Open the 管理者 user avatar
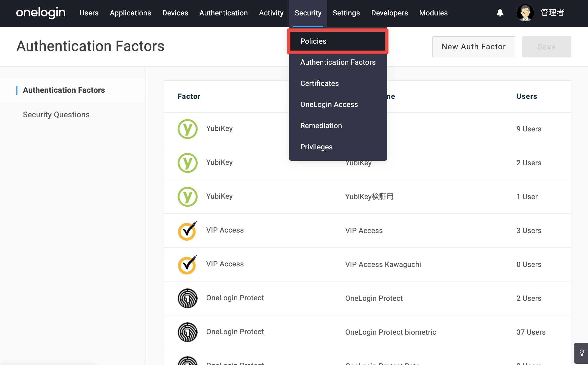 [x=525, y=13]
